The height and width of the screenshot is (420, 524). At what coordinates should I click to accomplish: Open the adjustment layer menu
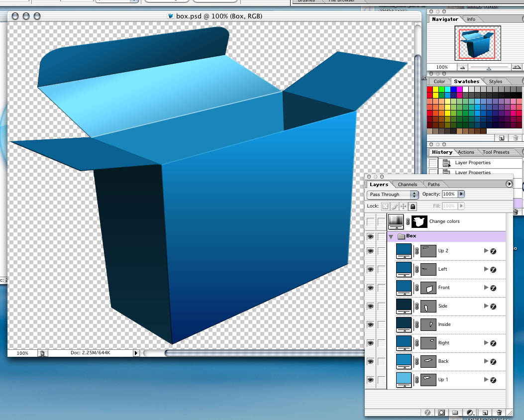pyautogui.click(x=470, y=413)
